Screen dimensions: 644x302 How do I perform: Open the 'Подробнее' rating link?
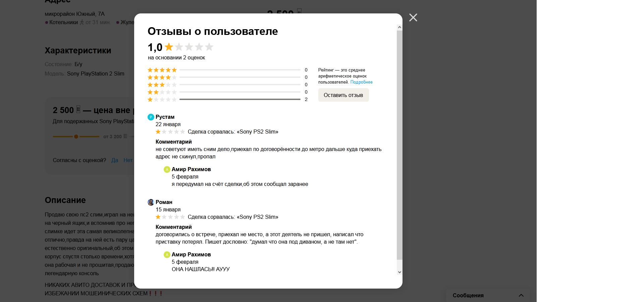362,82
